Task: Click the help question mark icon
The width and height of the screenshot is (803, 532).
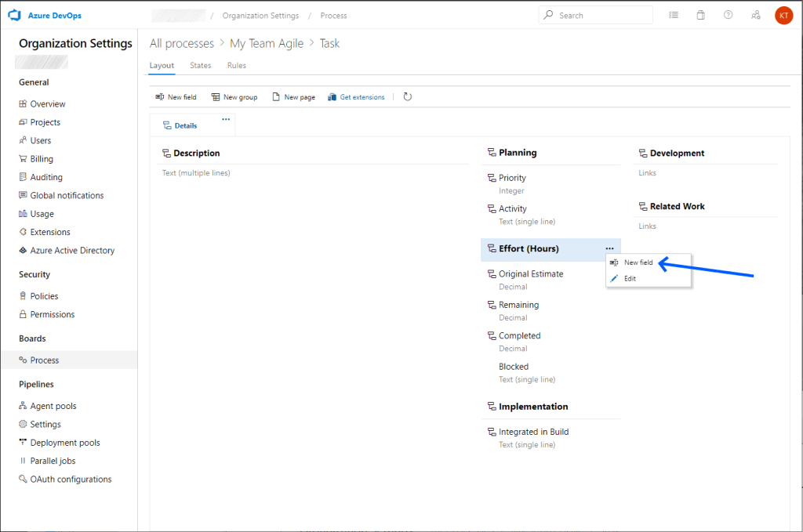Action: point(728,15)
